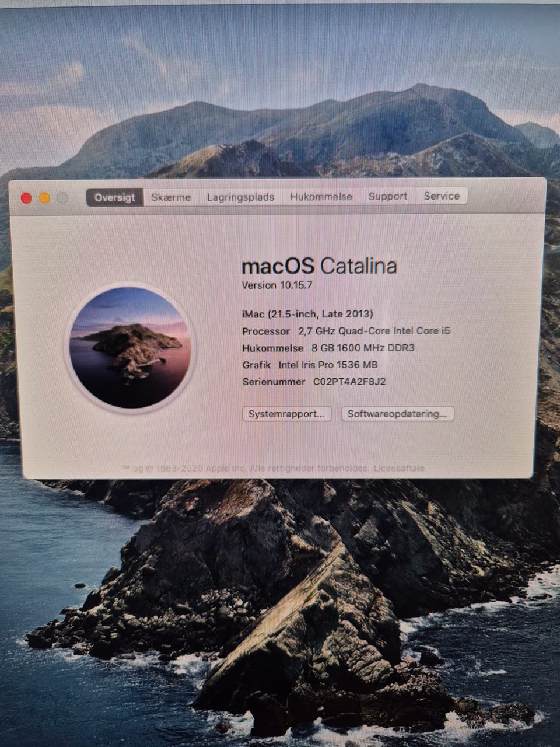Click the serial number C02PT4A2F8J2
The image size is (560, 747).
349,382
